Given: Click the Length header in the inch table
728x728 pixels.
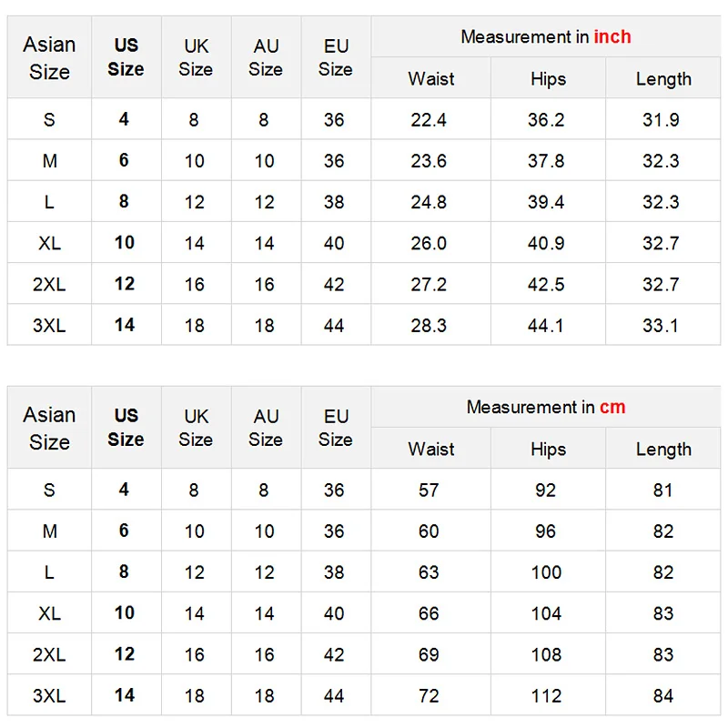Looking at the screenshot, I should coord(663,79).
